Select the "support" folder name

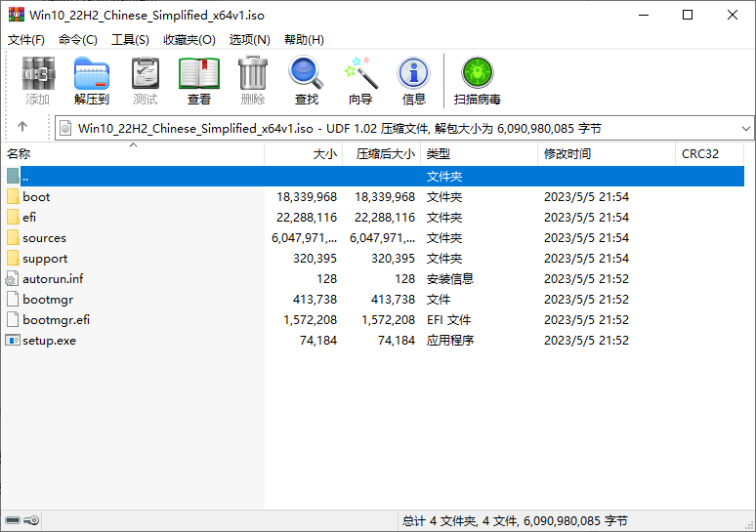(x=45, y=259)
